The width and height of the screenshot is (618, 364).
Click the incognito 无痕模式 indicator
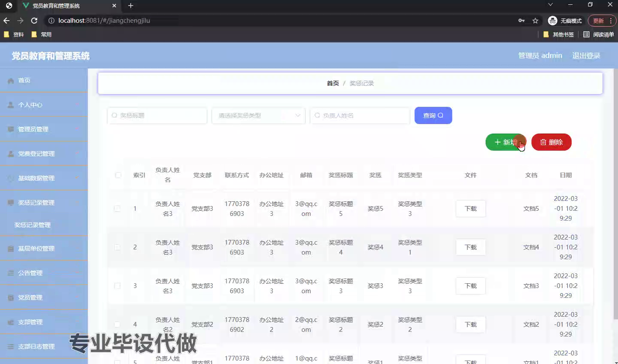(x=565, y=21)
